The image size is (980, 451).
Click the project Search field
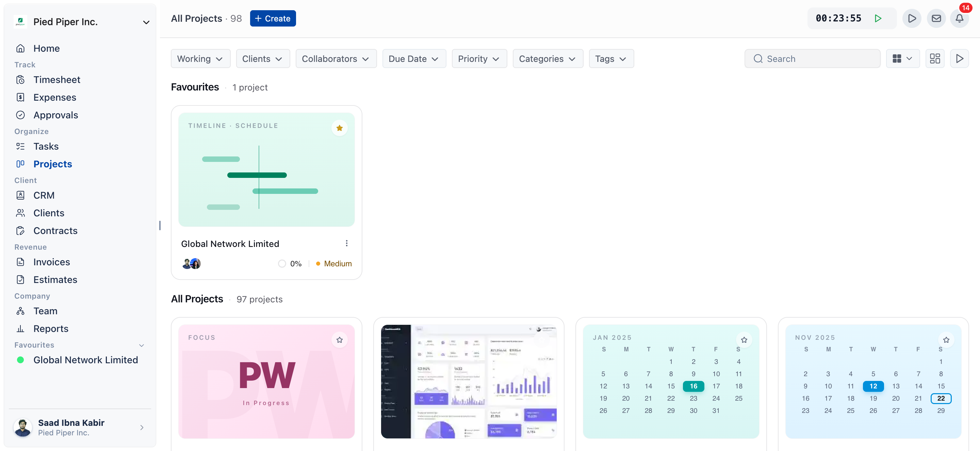812,59
